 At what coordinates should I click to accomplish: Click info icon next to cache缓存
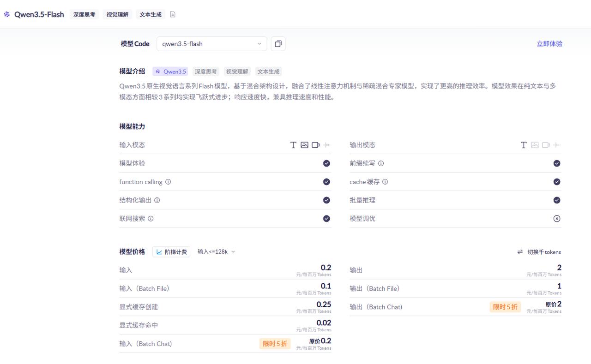(x=385, y=182)
